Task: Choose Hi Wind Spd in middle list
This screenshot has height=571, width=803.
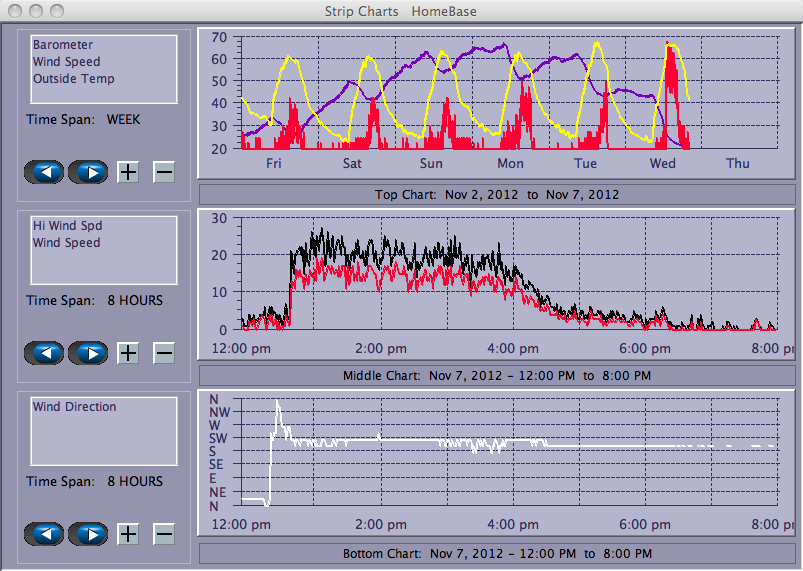Action: coord(68,226)
